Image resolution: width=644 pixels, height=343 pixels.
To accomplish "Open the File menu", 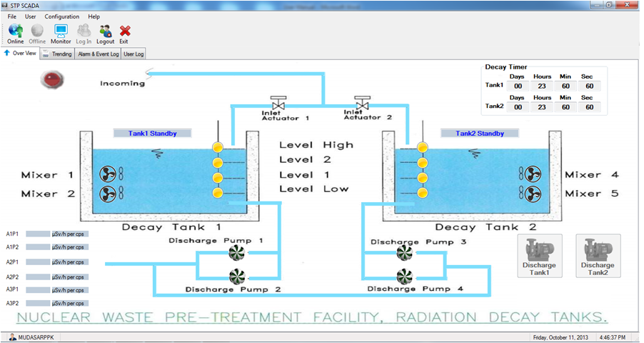I will pos(12,16).
